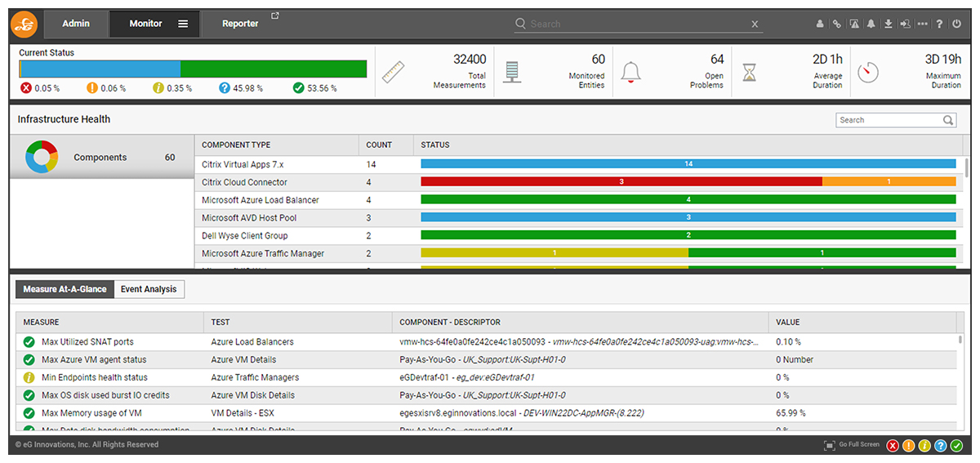The width and height of the screenshot is (980, 463).
Task: Toggle the footer blue unknown filter
Action: [941, 446]
